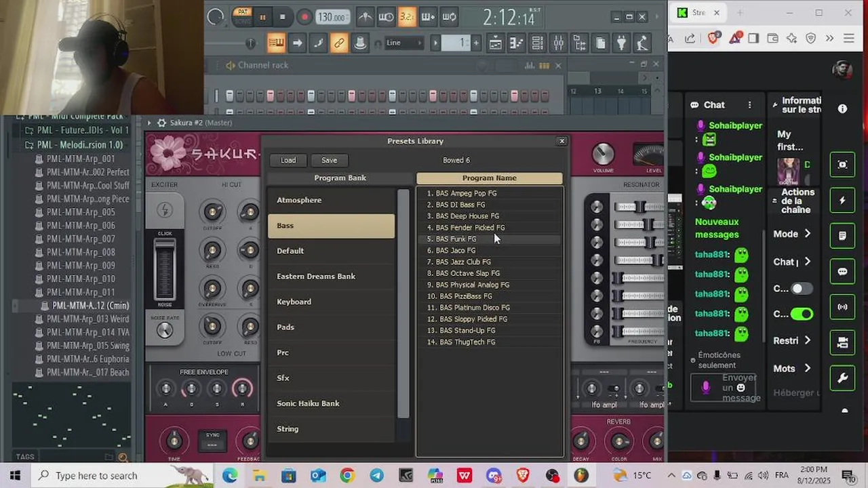Close the Presets Library dialog

(x=561, y=141)
